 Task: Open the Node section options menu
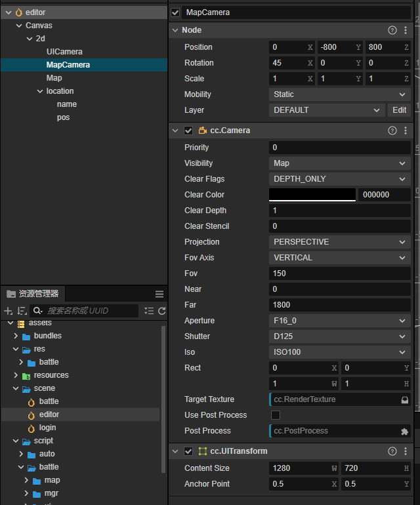pyautogui.click(x=406, y=30)
